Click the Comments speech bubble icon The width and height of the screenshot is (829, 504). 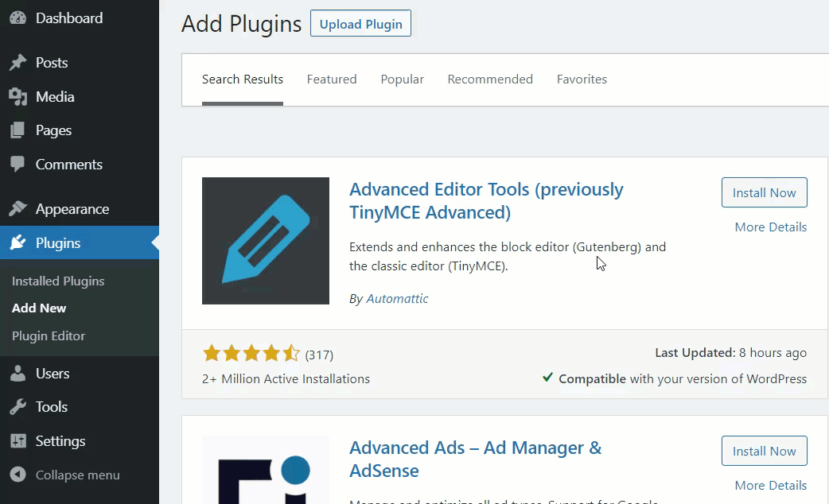click(x=18, y=165)
